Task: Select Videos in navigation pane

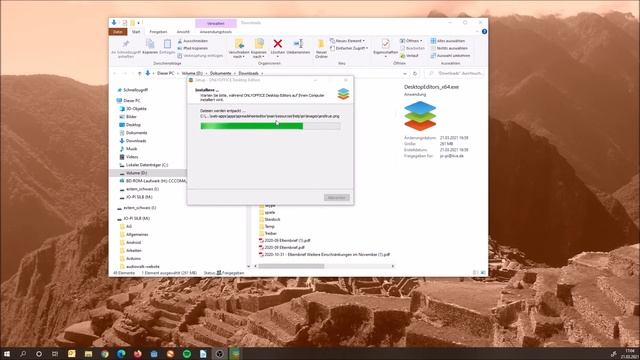Action: (132, 157)
